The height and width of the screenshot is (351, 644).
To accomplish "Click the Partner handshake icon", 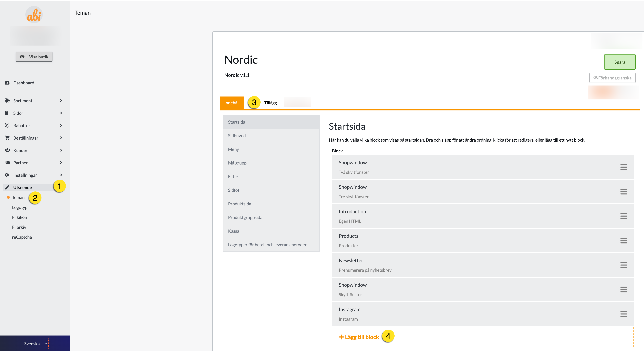I will [7, 163].
